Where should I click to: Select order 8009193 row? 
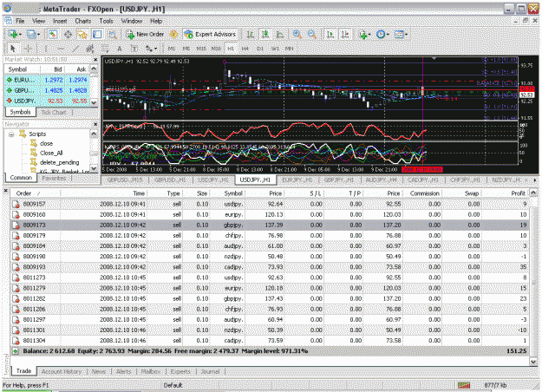[270, 267]
